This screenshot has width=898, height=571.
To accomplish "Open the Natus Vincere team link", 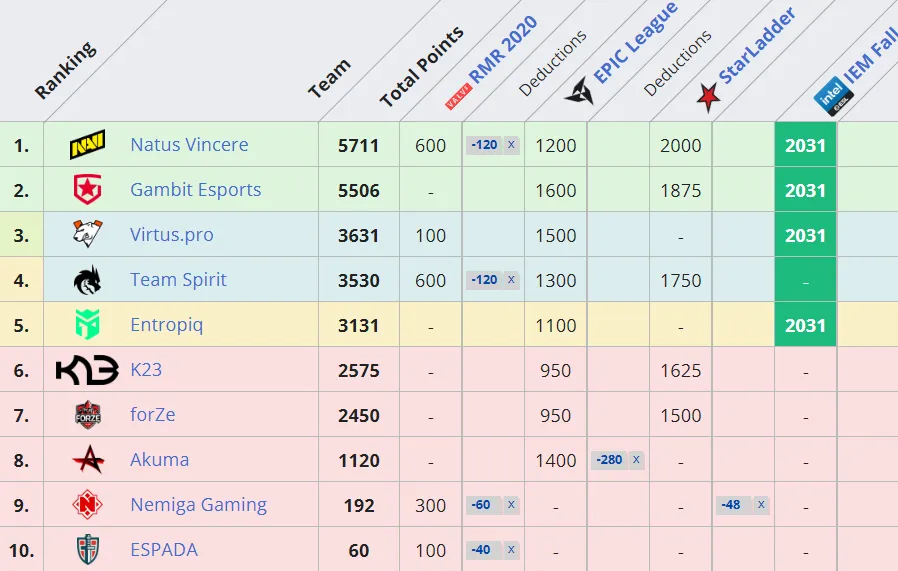I will coord(189,144).
